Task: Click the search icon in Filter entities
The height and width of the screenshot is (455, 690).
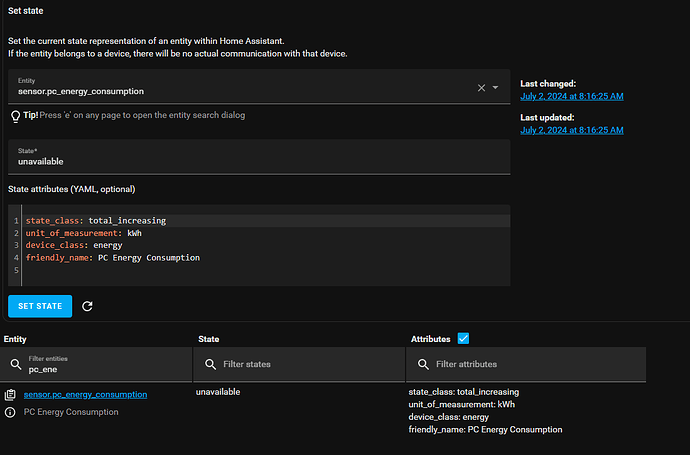Action: tap(15, 364)
